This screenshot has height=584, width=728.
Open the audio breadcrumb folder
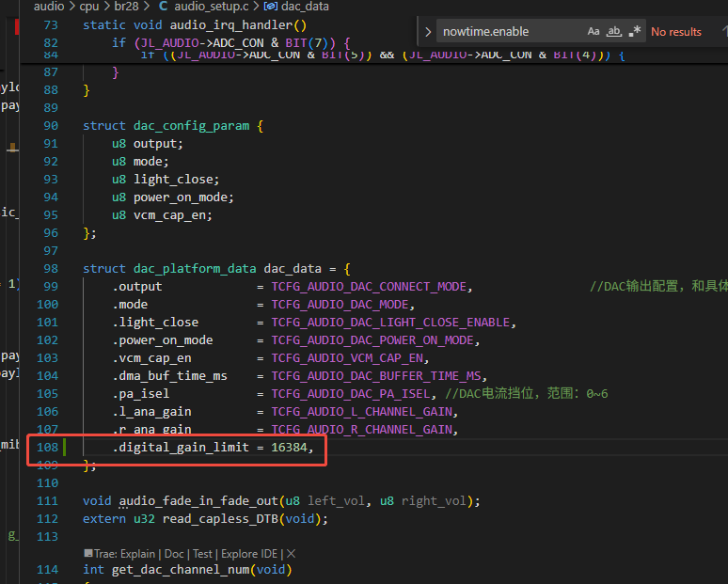click(x=49, y=7)
